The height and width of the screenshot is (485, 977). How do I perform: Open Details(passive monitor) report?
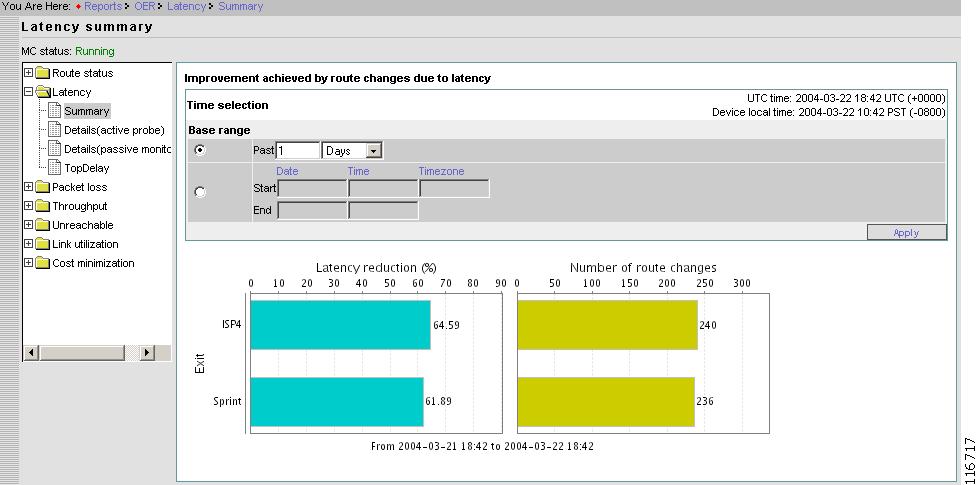[x=117, y=150]
